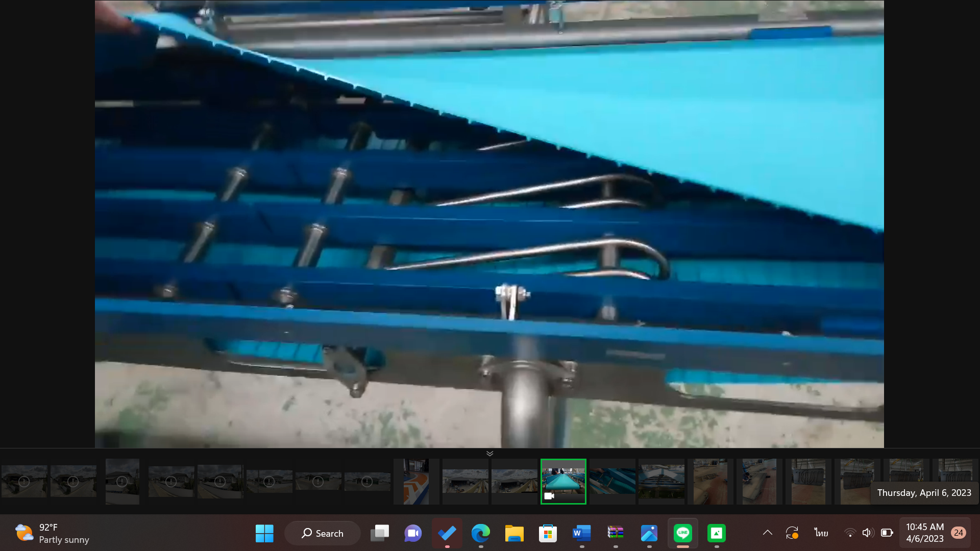Select the highlighted video thumbnail in the filmstrip
The image size is (980, 551).
(563, 481)
